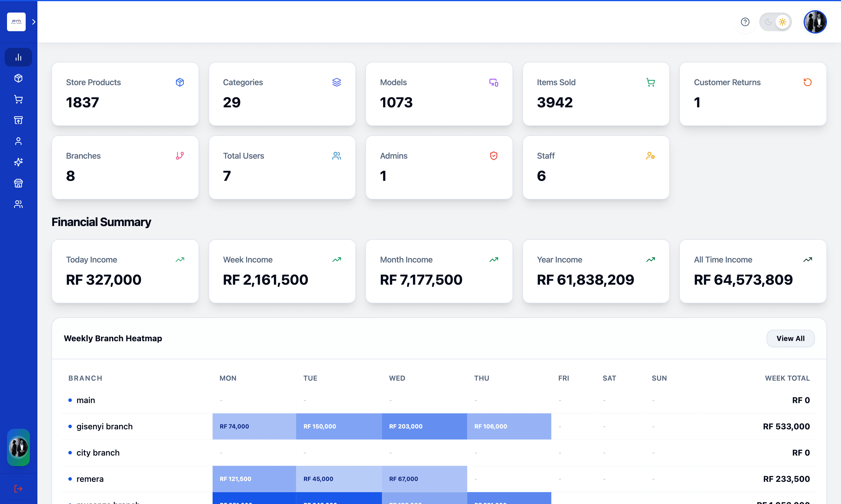Open the store branches icon in the sidebar
This screenshot has height=504, width=841.
point(18,183)
